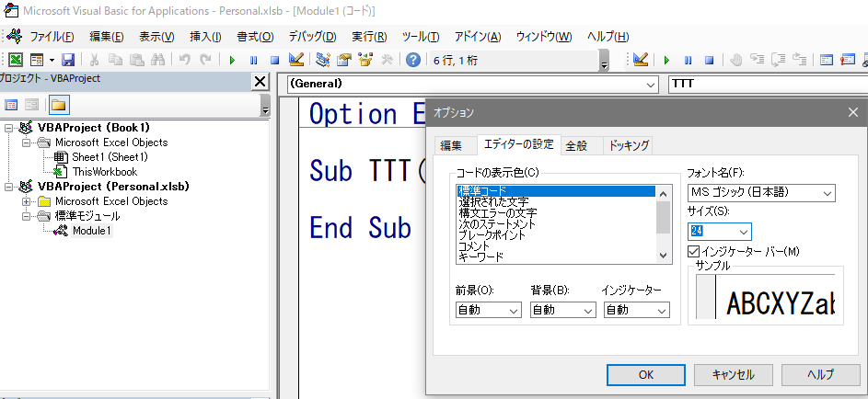The height and width of the screenshot is (399, 868).
Task: Open the 背景 color dropdown
Action: pyautogui.click(x=588, y=311)
